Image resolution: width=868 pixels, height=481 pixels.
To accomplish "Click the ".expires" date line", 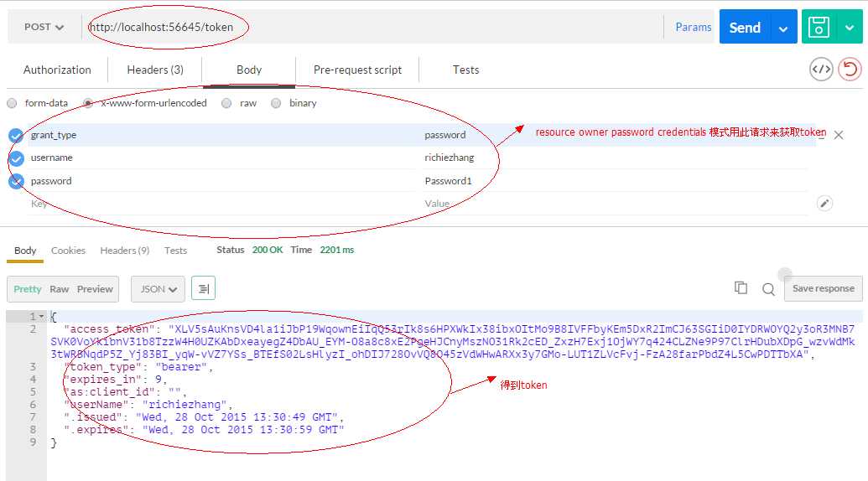I will pos(204,430).
